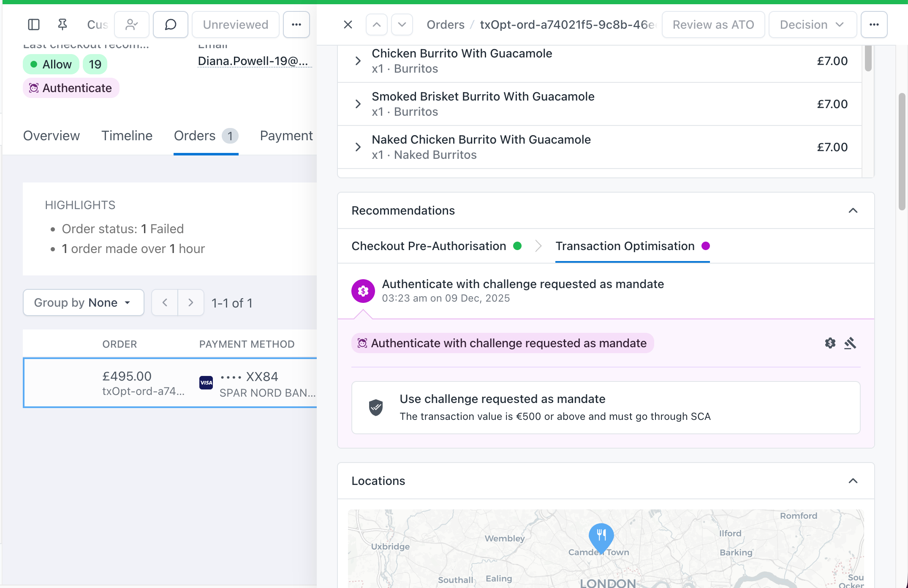The image size is (908, 588).
Task: Toggle the sidebar panel icon
Action: tap(34, 24)
